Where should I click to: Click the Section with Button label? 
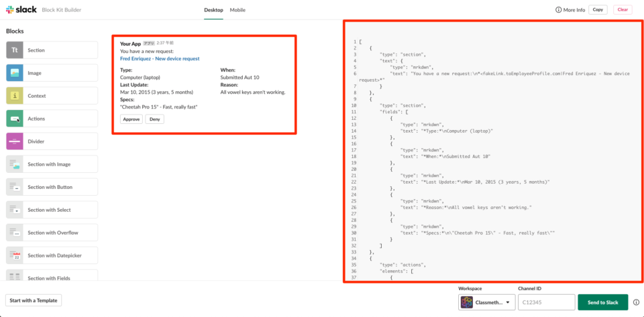50,187
